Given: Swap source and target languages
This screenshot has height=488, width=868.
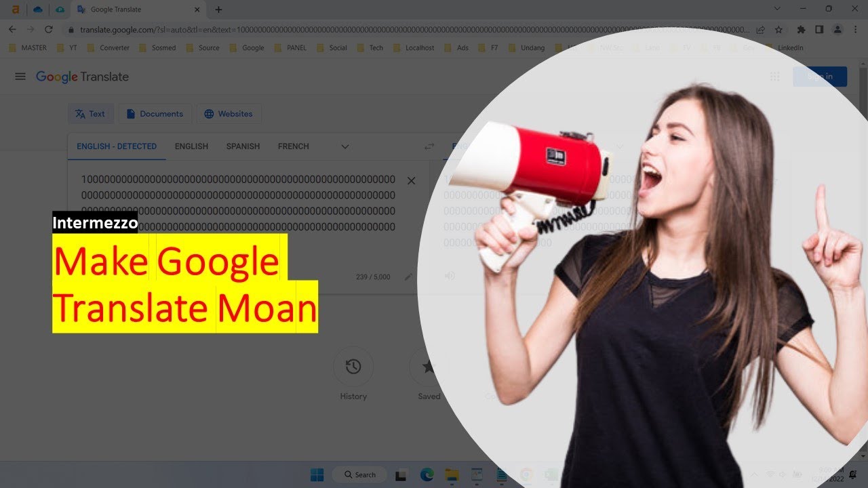Looking at the screenshot, I should (x=429, y=146).
